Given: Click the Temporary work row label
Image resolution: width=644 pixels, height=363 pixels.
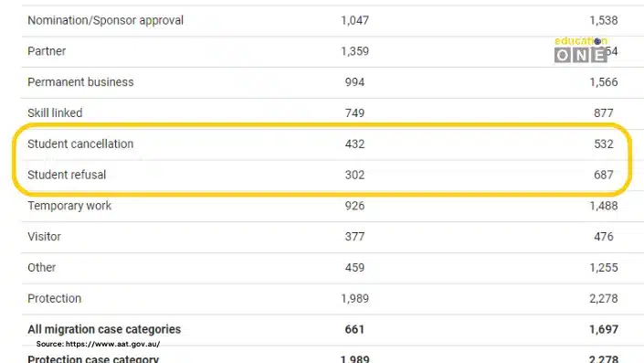Looking at the screenshot, I should 69,206.
